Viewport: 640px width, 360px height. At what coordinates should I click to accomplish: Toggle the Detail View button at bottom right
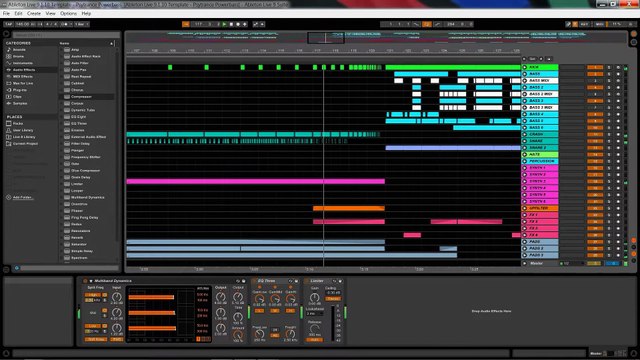(633, 353)
